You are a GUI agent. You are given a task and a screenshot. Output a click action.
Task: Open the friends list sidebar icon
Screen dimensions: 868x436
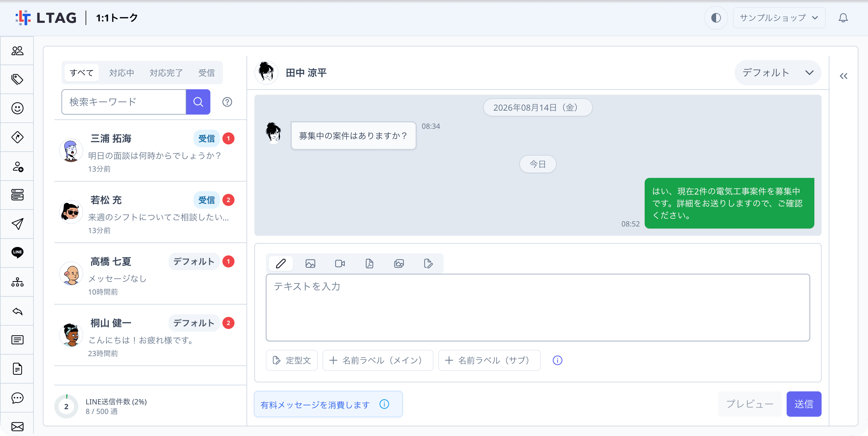(x=17, y=51)
